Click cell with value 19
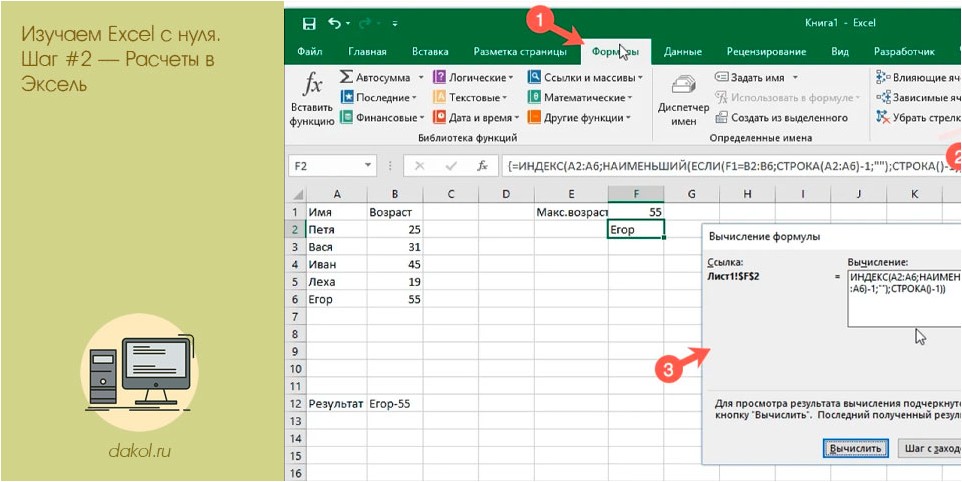This screenshot has width=962, height=482. pyautogui.click(x=395, y=283)
